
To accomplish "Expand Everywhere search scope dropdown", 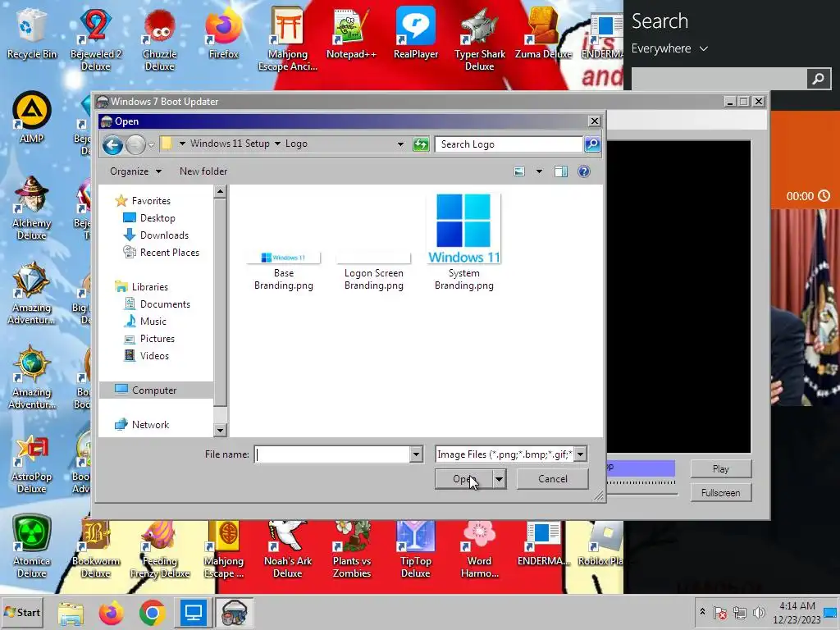I will (x=703, y=48).
